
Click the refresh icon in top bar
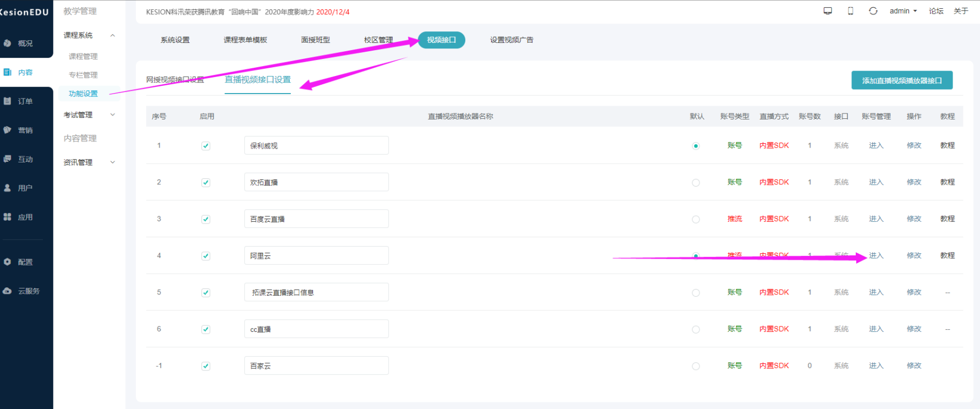[x=873, y=11]
